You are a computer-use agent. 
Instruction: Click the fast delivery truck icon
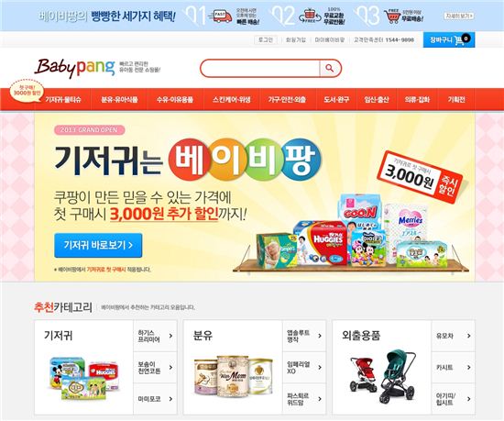[x=221, y=16]
